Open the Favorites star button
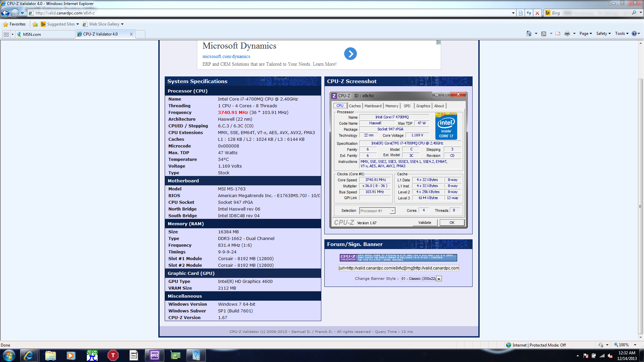 point(14,24)
